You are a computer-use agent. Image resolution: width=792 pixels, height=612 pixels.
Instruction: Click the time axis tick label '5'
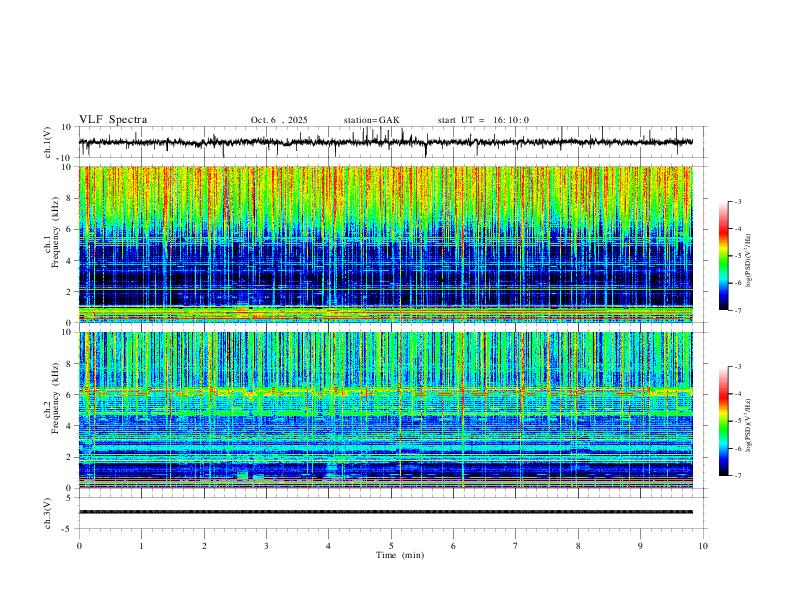coord(391,546)
